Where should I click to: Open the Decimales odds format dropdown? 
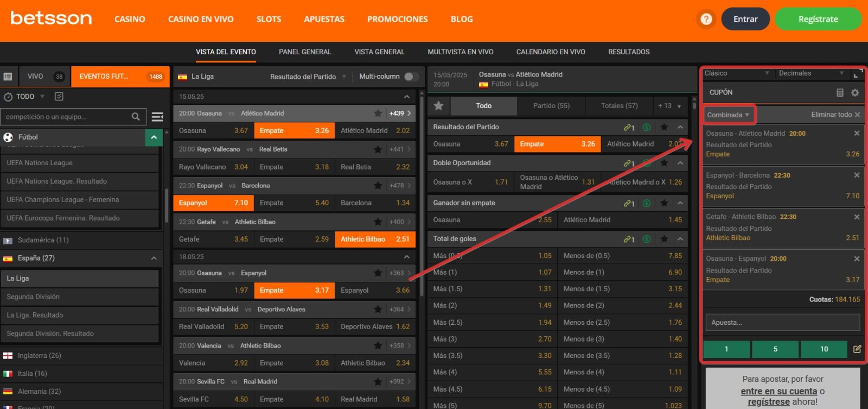click(812, 73)
